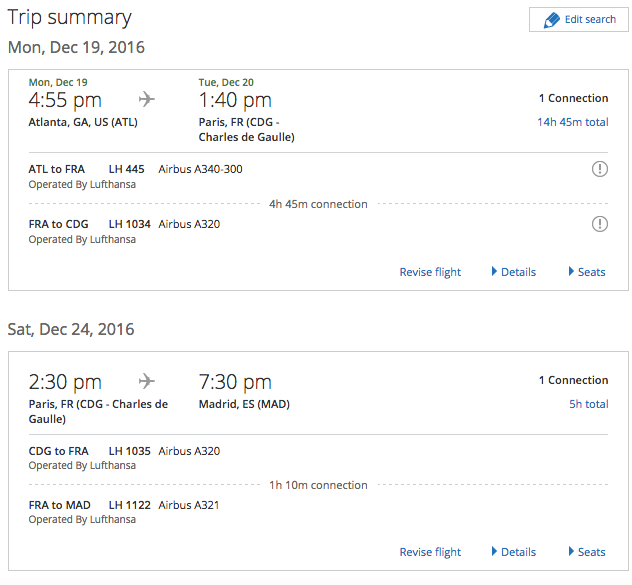Select flight number LH 445

(x=127, y=169)
